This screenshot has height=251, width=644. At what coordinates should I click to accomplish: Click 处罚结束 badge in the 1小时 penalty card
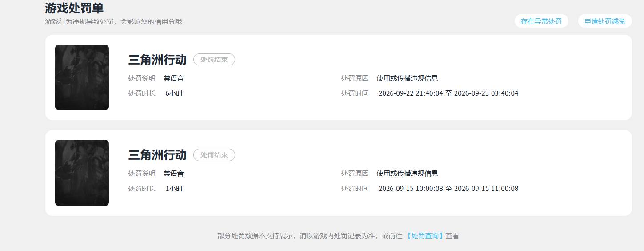pyautogui.click(x=214, y=155)
